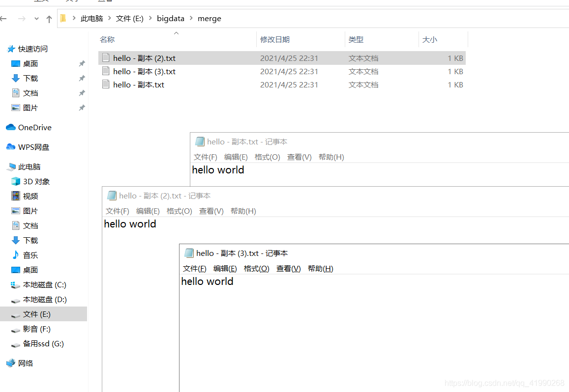The height and width of the screenshot is (392, 569).
Task: Sort files by 大小 column header
Action: [x=430, y=39]
